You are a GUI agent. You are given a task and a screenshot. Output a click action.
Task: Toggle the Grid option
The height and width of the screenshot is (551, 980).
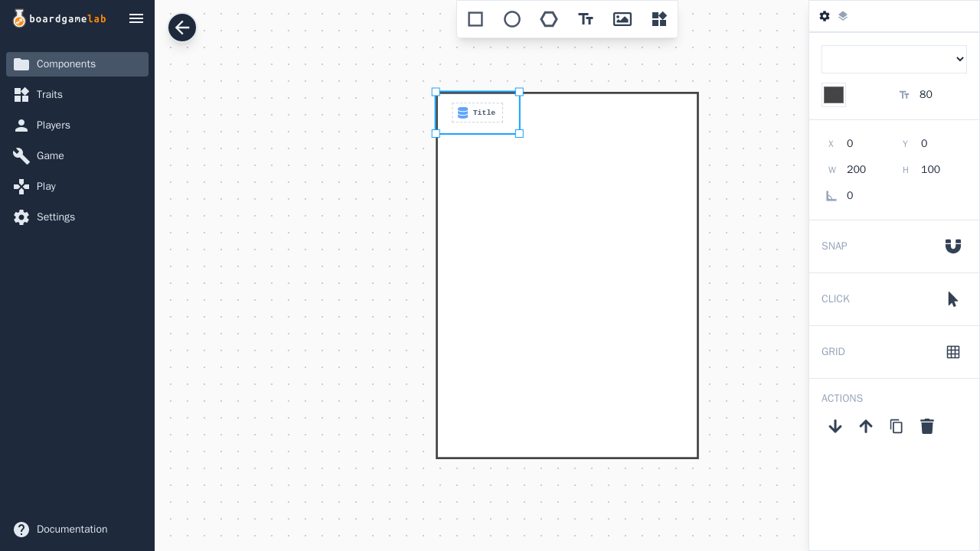tap(953, 352)
